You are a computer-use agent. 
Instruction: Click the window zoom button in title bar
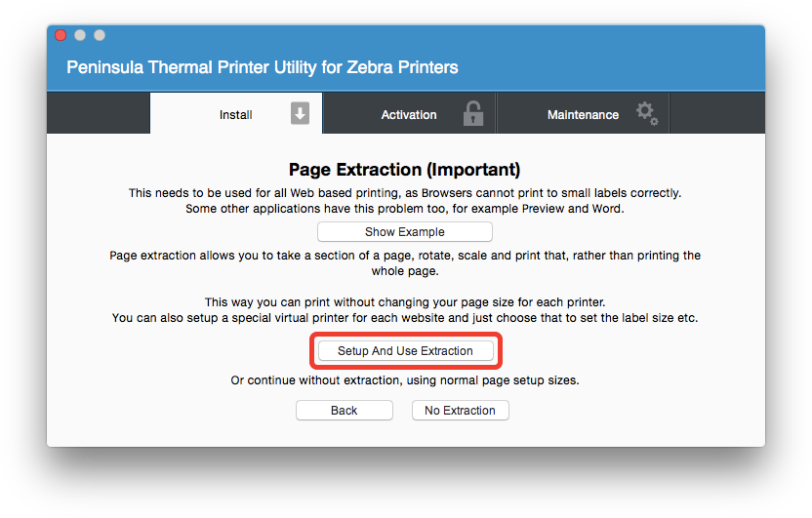tap(100, 35)
